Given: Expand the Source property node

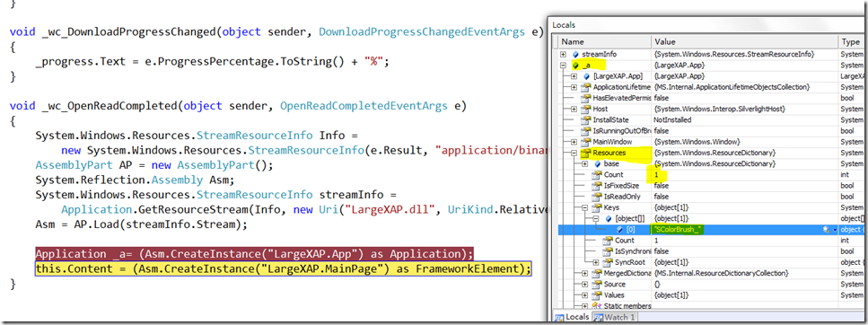Looking at the screenshot, I should pyautogui.click(x=584, y=284).
